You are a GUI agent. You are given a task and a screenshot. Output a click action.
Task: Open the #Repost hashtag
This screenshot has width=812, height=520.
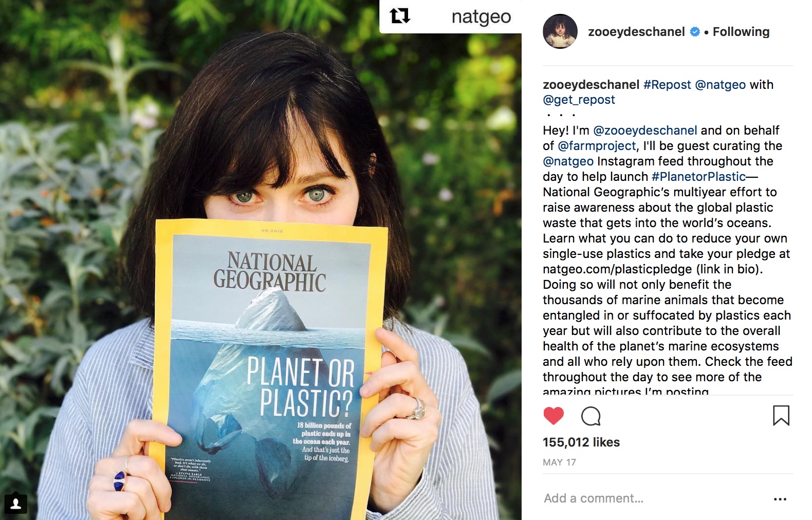coord(667,85)
